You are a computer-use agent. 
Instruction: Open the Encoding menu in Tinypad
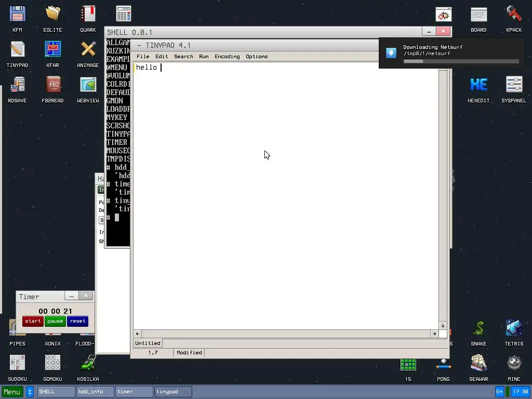pos(227,56)
